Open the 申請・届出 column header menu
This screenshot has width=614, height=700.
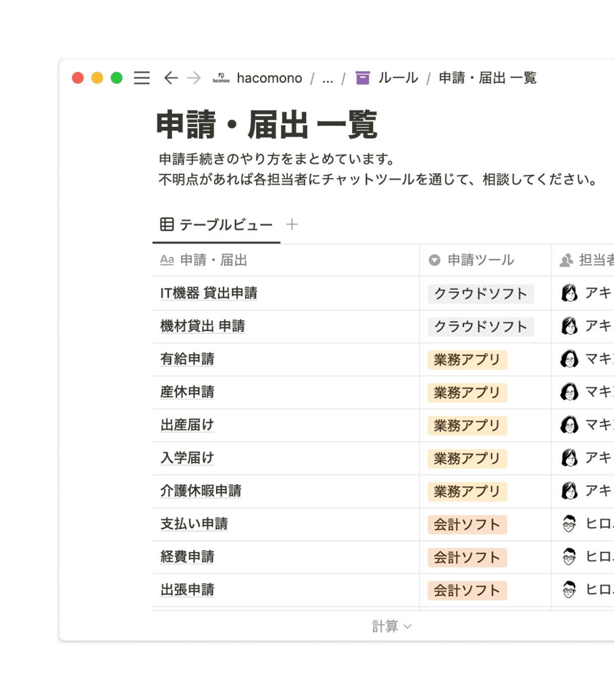(213, 260)
